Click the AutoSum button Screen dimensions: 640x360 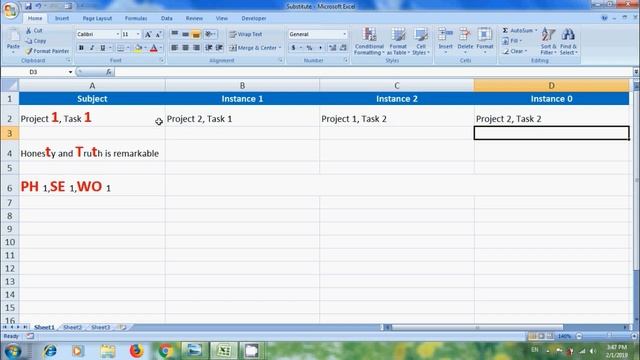519,31
